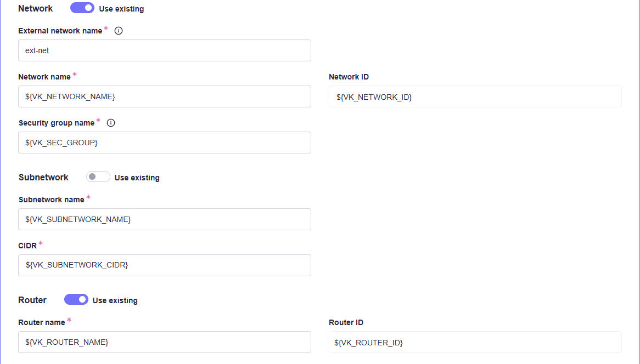Turn off the Router 'Use existing' toggle
The image size is (640, 364).
[76, 300]
